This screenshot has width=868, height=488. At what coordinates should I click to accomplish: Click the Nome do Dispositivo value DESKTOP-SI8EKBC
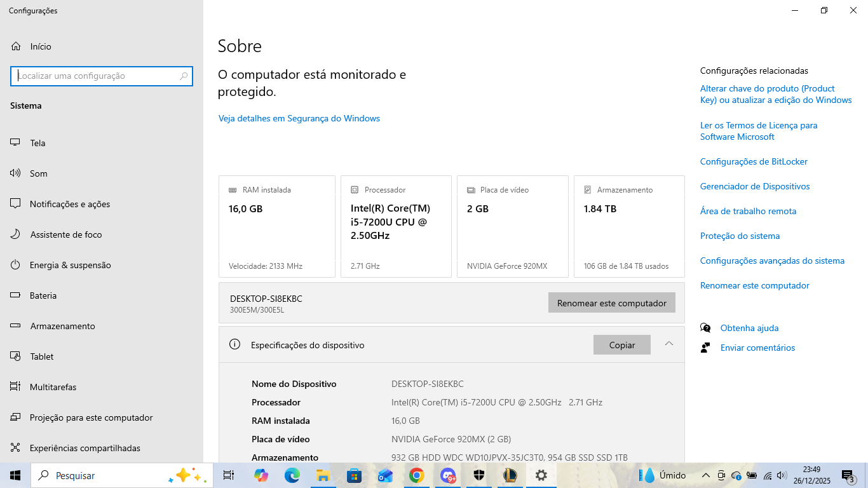(428, 384)
